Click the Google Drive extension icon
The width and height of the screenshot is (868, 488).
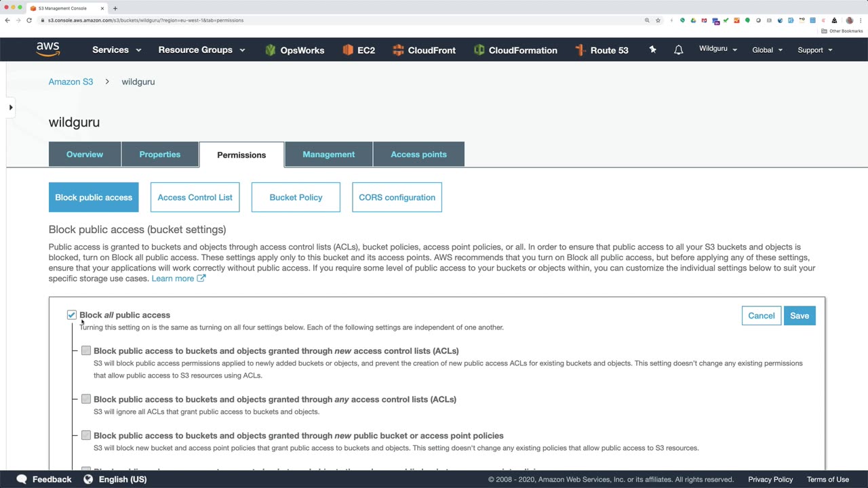click(693, 20)
